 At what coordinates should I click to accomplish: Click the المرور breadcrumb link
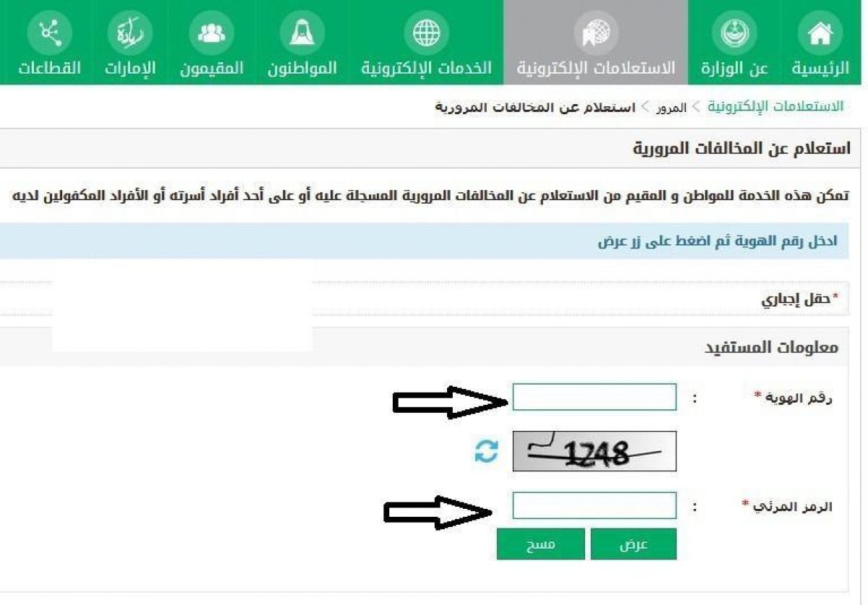pyautogui.click(x=672, y=108)
